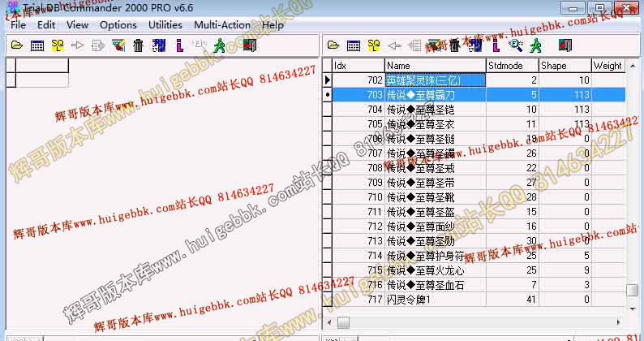The width and height of the screenshot is (644, 341).
Task: Click the magenta info icon in right toolbar
Action: [496, 45]
